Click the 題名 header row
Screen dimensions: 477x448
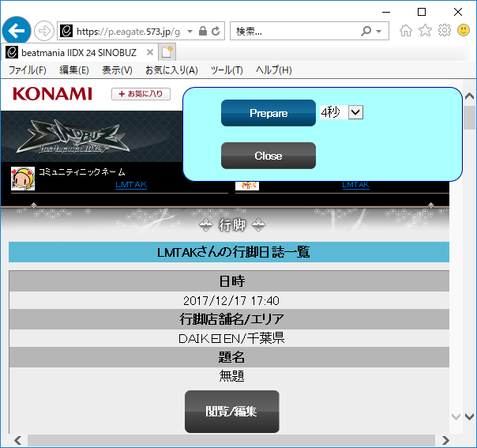click(x=229, y=357)
